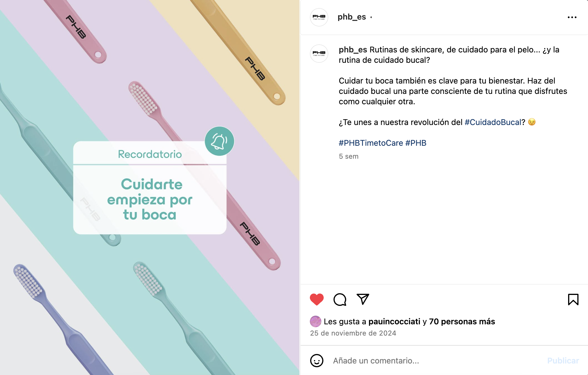Click PHB profile avatar in header

319,17
